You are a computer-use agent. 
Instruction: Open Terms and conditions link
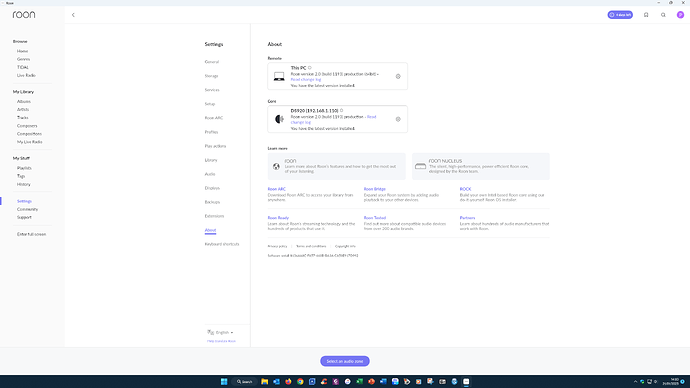311,246
